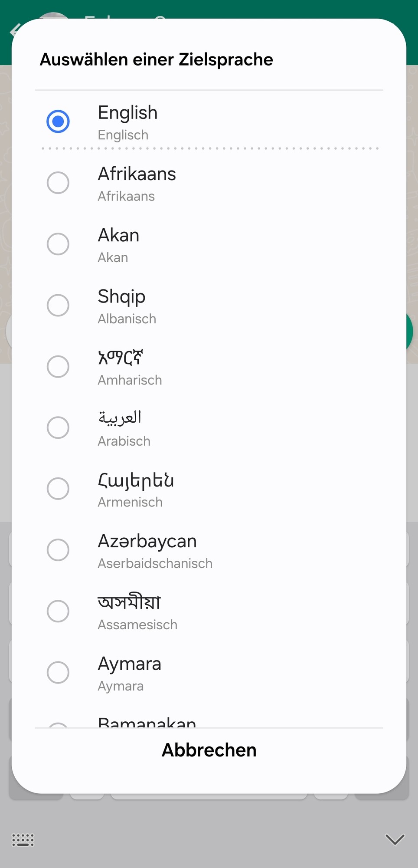The image size is (418, 868).
Task: Select Aserbaidschanisch radio button
Action: click(58, 550)
